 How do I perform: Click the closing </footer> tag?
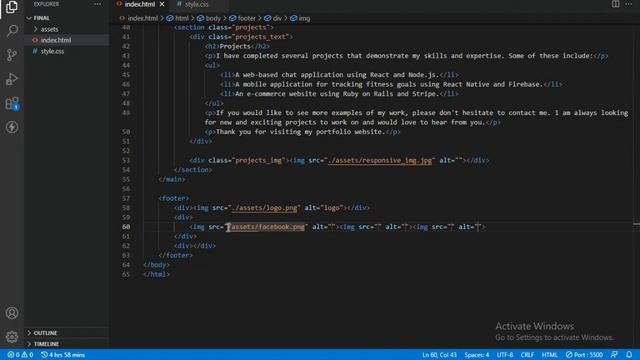[176, 256]
